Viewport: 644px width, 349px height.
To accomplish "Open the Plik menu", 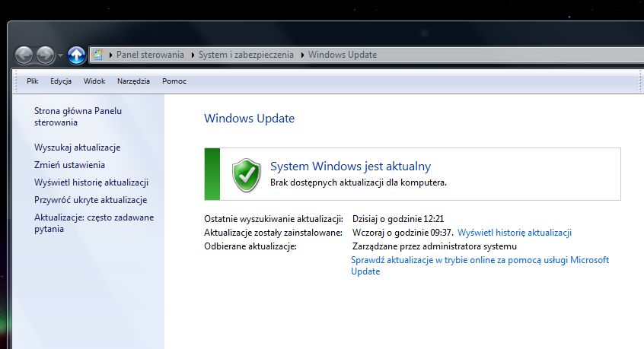I will [x=33, y=81].
